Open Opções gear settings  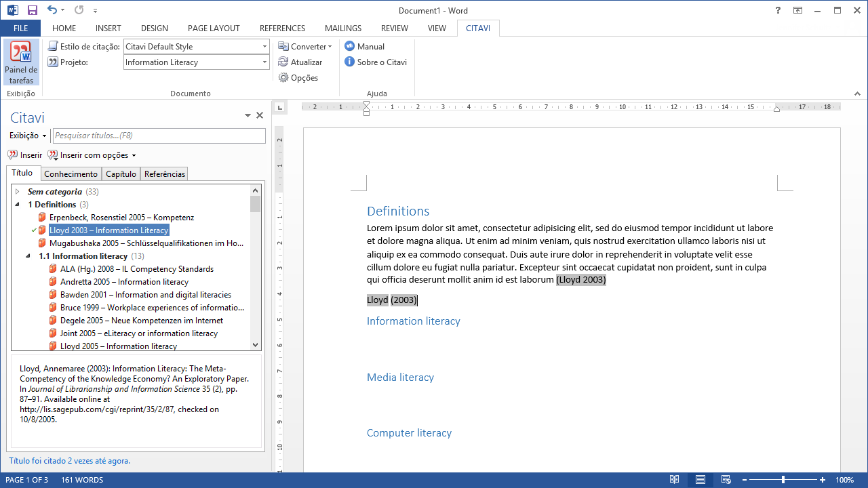pos(298,78)
